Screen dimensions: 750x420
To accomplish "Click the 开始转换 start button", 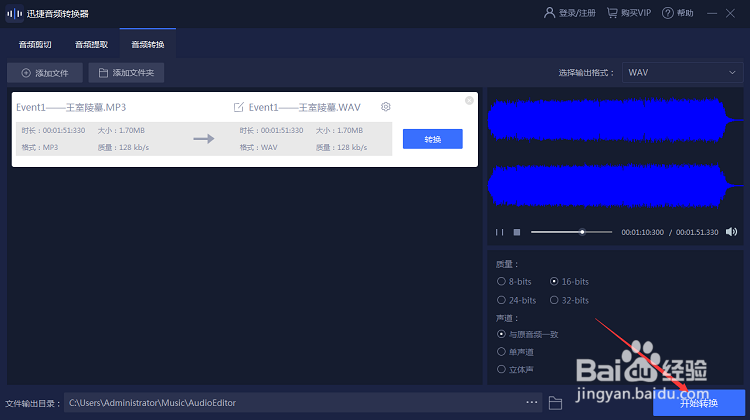I will [699, 403].
